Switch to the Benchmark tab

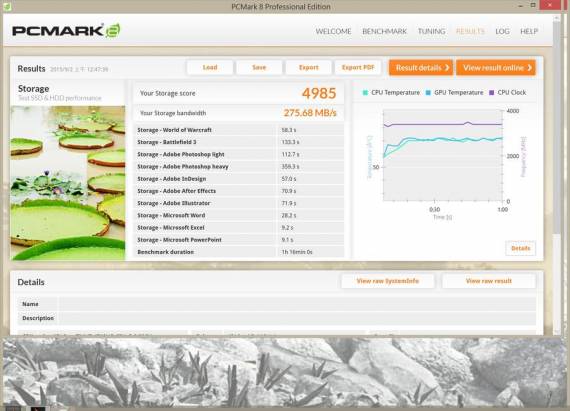(x=384, y=31)
